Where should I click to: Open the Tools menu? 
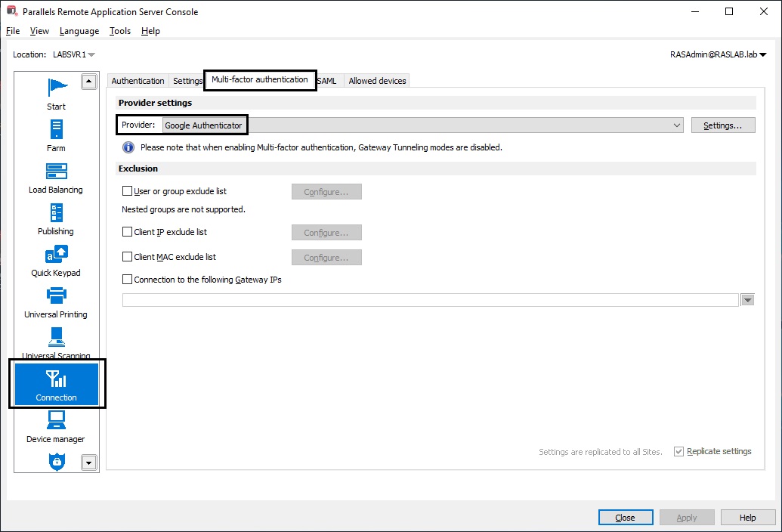[120, 31]
